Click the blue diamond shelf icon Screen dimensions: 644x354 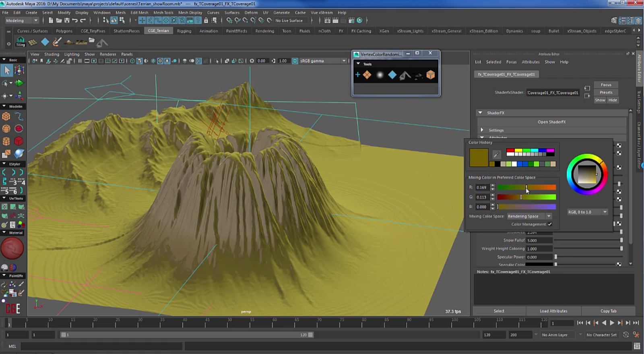45,42
